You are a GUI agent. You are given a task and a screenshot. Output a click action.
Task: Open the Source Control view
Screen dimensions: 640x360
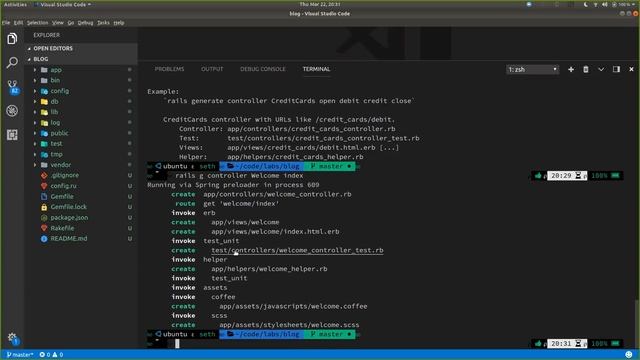click(x=13, y=87)
